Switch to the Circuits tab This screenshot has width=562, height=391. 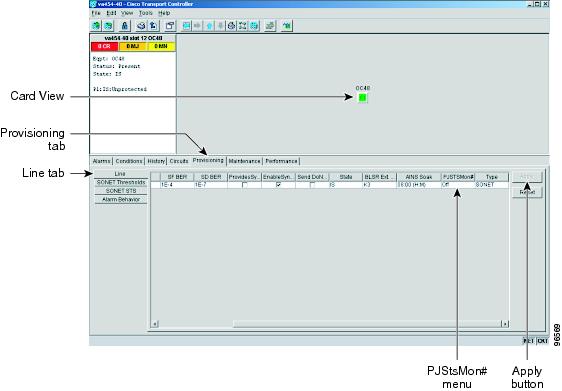pyautogui.click(x=179, y=161)
